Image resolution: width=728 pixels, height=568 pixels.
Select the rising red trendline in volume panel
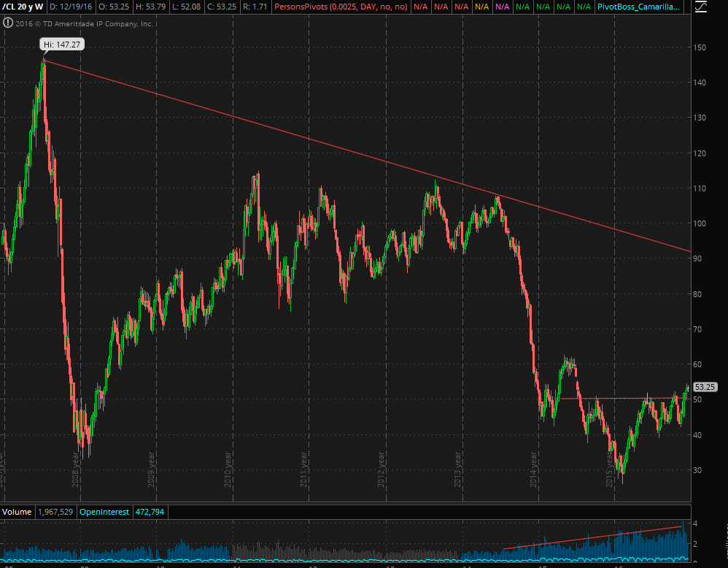[591, 537]
